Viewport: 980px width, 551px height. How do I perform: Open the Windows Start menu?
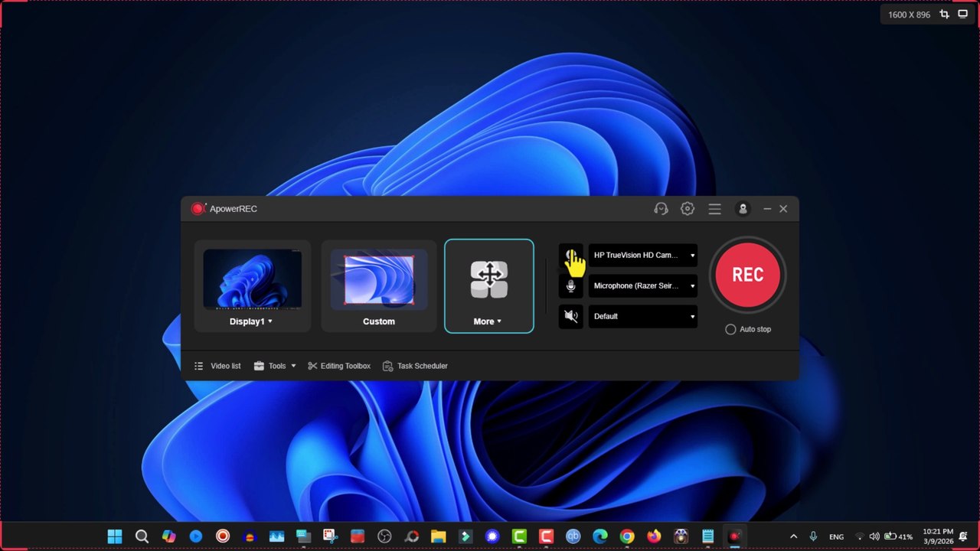point(115,536)
